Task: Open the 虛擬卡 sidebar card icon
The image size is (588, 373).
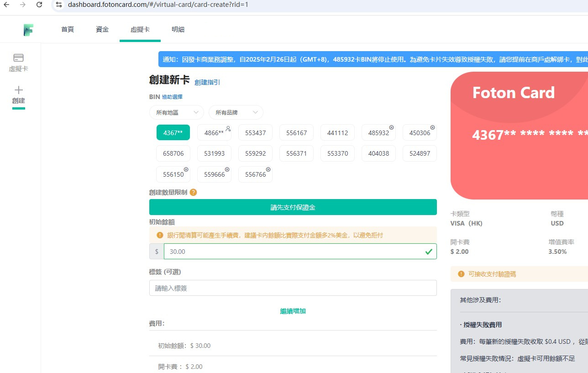Action: coord(19,58)
